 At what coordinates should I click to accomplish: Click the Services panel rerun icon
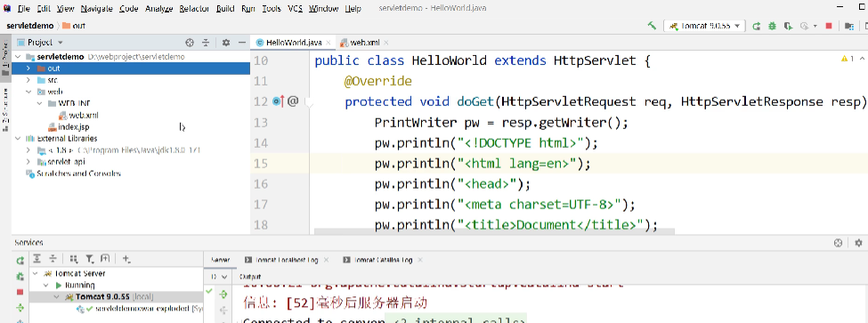coord(20,260)
